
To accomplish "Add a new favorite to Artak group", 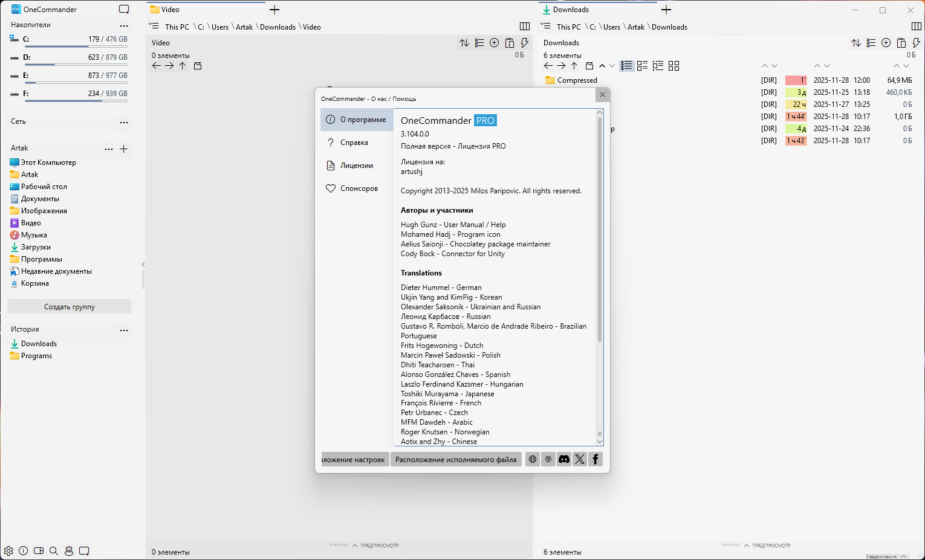I will 124,149.
